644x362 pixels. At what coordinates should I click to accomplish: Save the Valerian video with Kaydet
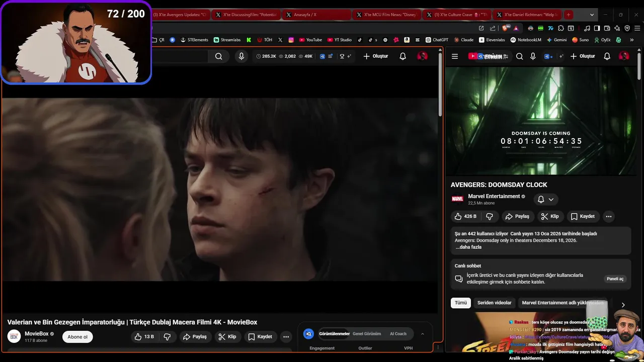click(260, 337)
